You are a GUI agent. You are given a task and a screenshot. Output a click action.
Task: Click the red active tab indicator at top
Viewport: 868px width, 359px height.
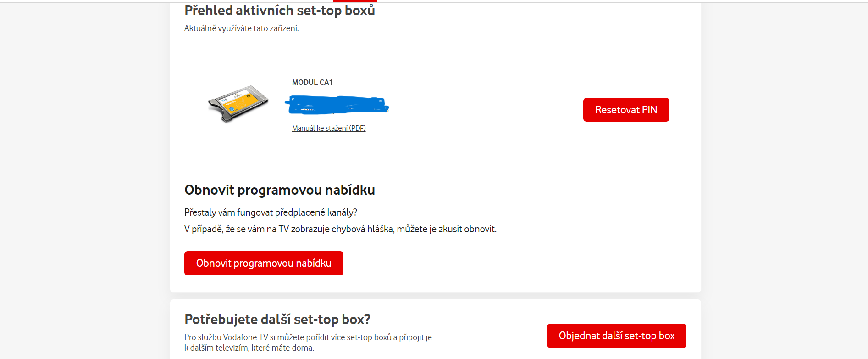click(355, 1)
